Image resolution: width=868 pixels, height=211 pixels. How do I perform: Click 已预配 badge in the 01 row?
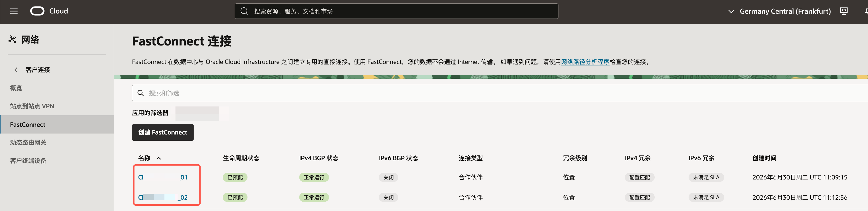click(x=235, y=177)
